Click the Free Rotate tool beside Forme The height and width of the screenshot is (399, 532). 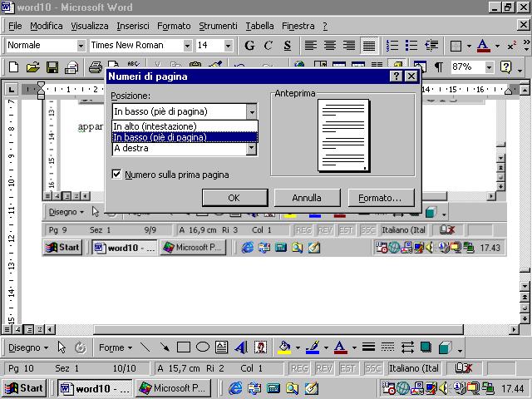pyautogui.click(x=81, y=347)
